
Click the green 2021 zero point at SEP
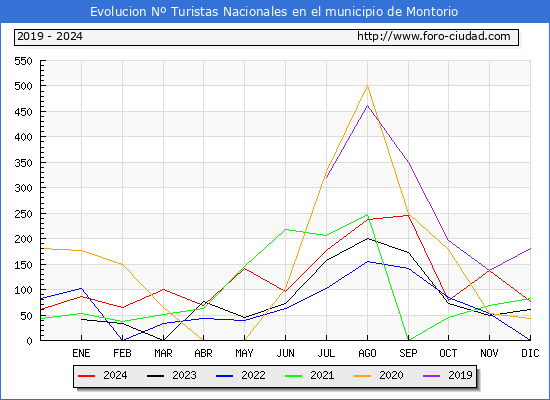408,340
